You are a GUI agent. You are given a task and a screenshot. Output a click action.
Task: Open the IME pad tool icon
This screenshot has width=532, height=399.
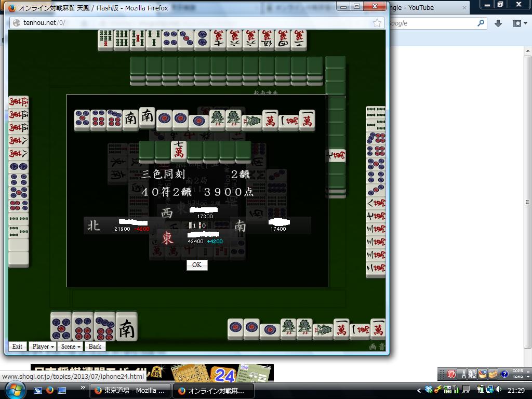pos(483,374)
